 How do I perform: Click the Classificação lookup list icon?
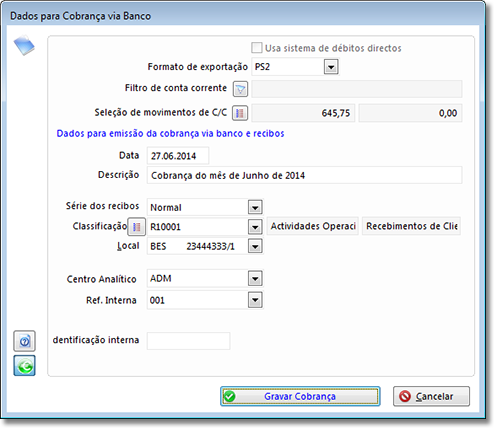[x=137, y=227]
